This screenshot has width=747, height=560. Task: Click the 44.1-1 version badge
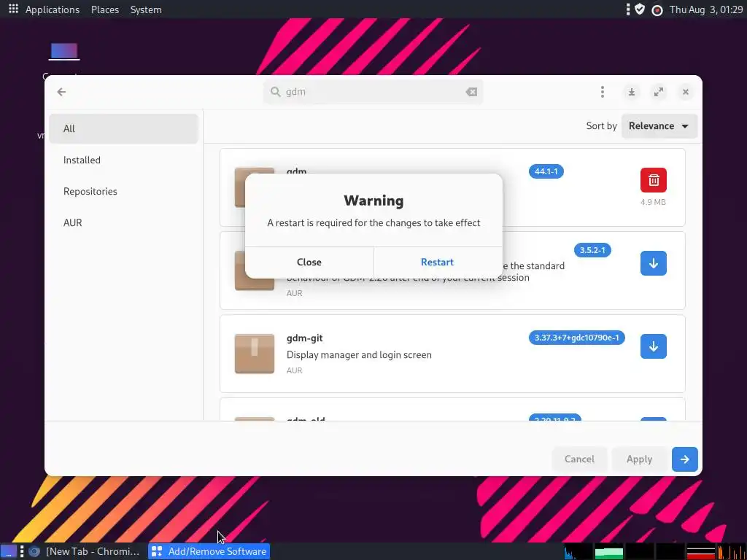546,171
